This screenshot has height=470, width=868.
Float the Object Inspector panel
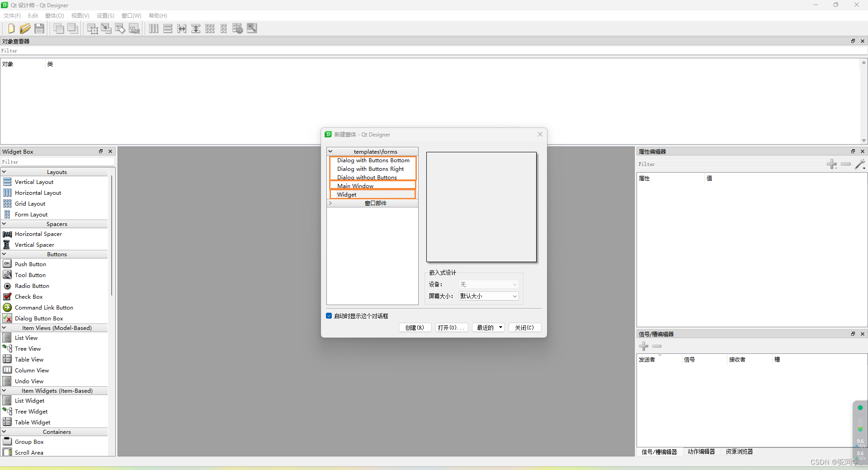pos(853,41)
